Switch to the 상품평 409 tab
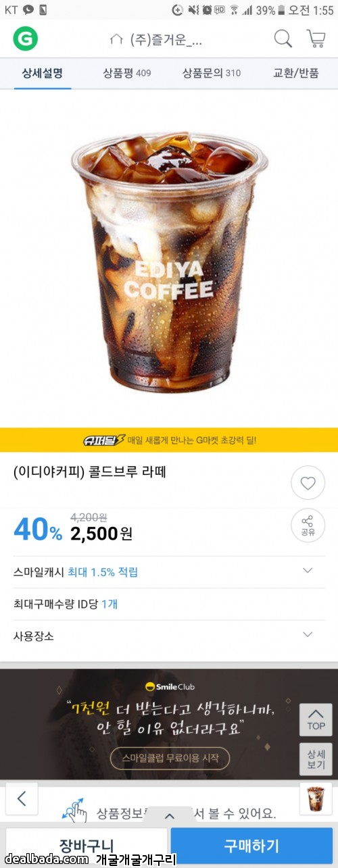338x868 pixels. (x=127, y=72)
